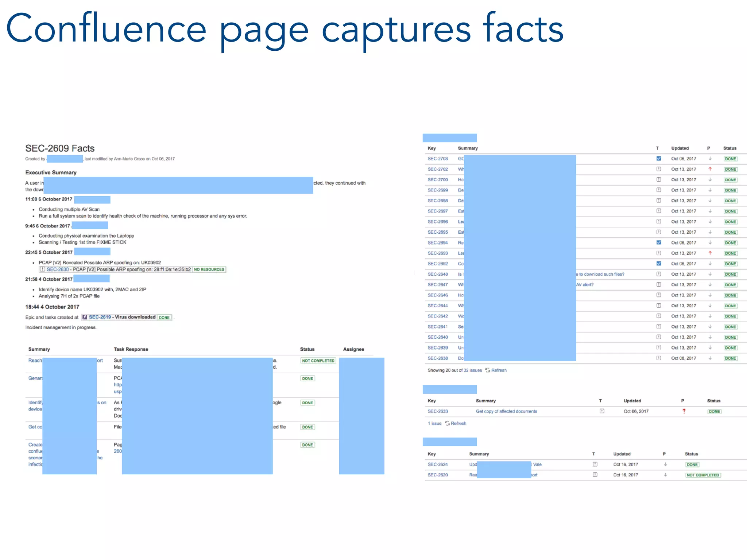Image resolution: width=747 pixels, height=560 pixels.
Task: Click NOT COMPLETED status in SEC-2620 row
Action: (x=703, y=475)
